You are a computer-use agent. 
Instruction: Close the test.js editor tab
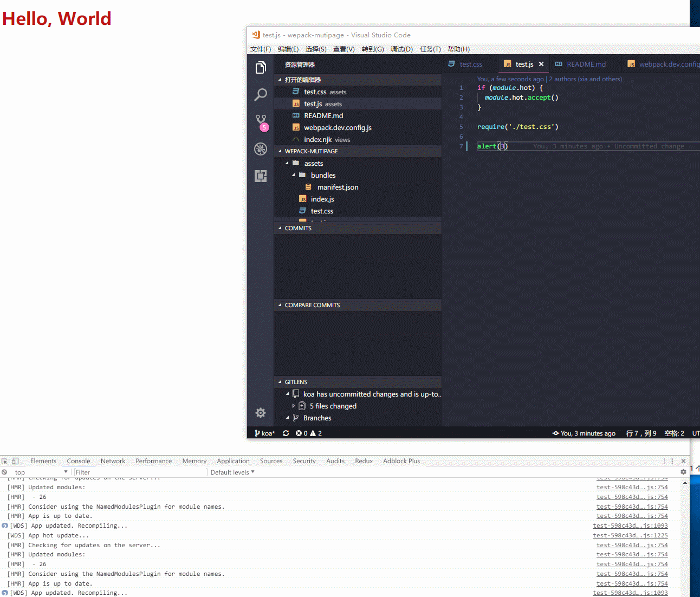click(x=541, y=64)
